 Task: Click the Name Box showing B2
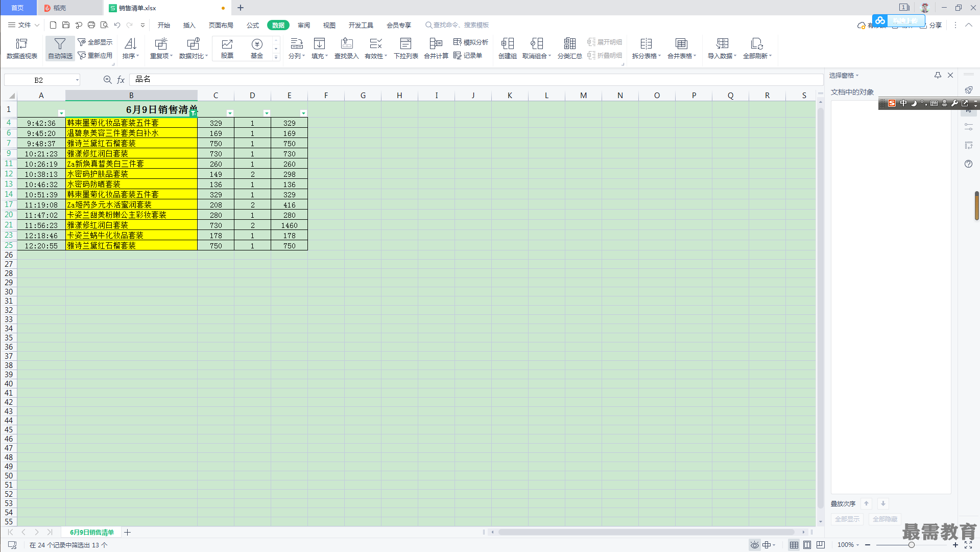[42, 80]
